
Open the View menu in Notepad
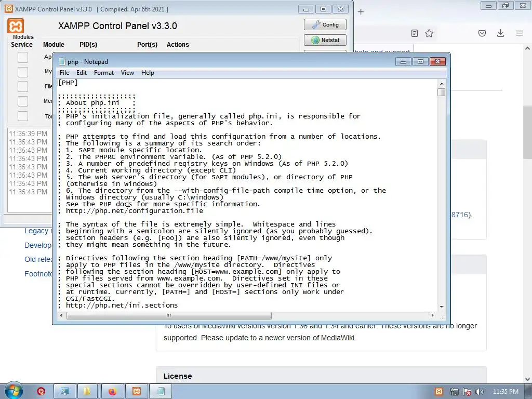pos(128,73)
